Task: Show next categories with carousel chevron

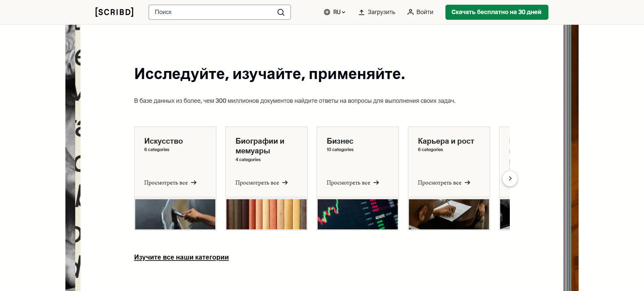Action: [x=510, y=178]
